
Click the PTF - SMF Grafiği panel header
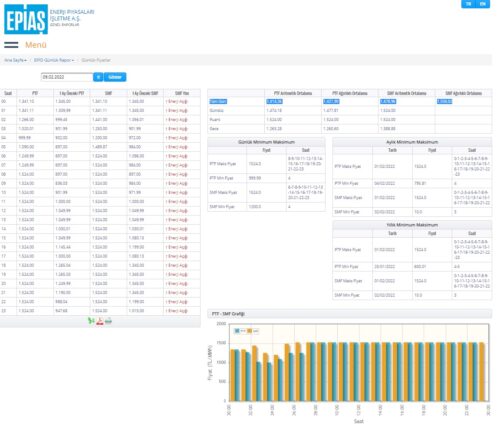click(350, 314)
